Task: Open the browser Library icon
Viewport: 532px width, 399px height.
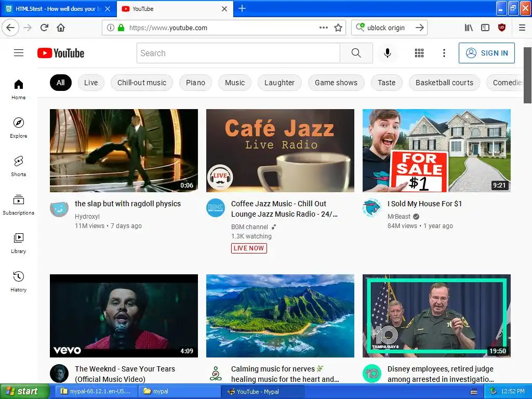Action: (469, 28)
